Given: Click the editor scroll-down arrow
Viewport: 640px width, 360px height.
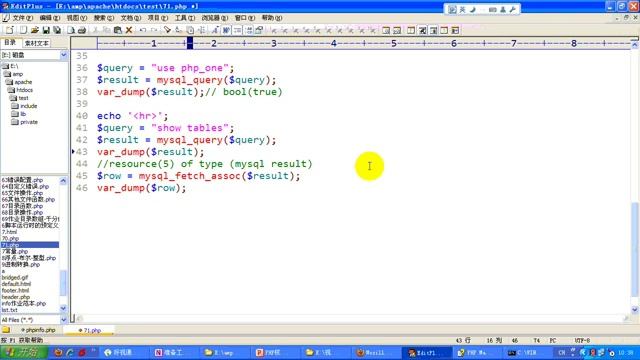Looking at the screenshot, I should (x=635, y=310).
